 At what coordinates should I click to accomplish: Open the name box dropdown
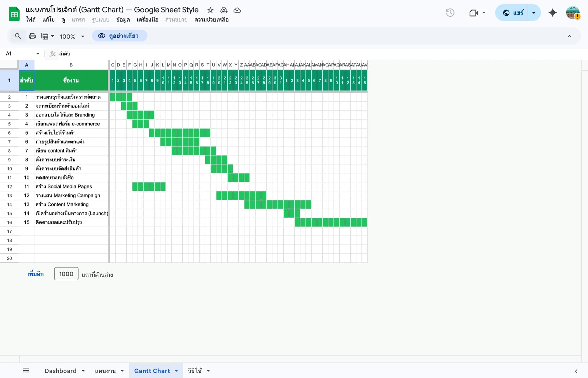point(38,53)
